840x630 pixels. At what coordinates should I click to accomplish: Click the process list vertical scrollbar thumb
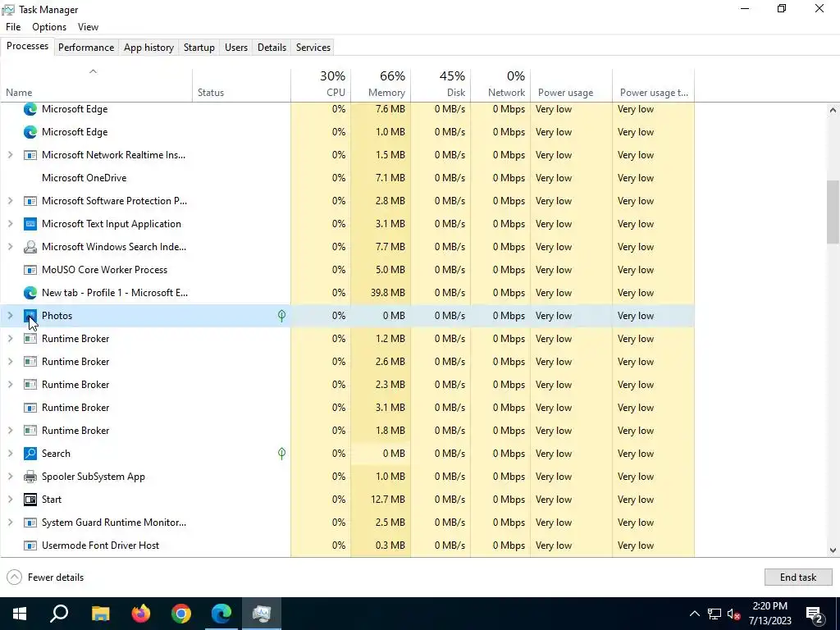(833, 212)
